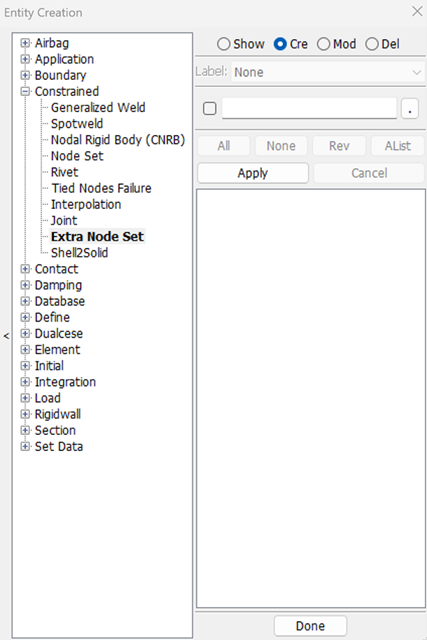Click the Rev button

coord(339,146)
